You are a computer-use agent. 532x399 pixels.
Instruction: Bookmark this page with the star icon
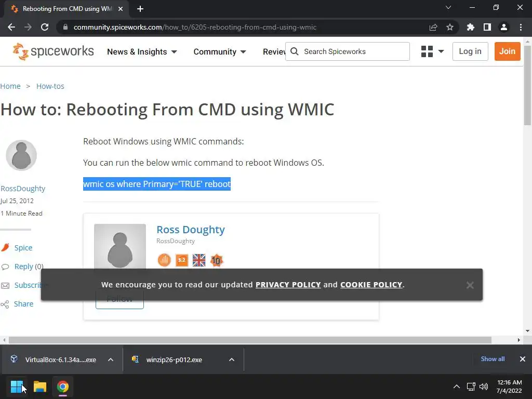(450, 27)
